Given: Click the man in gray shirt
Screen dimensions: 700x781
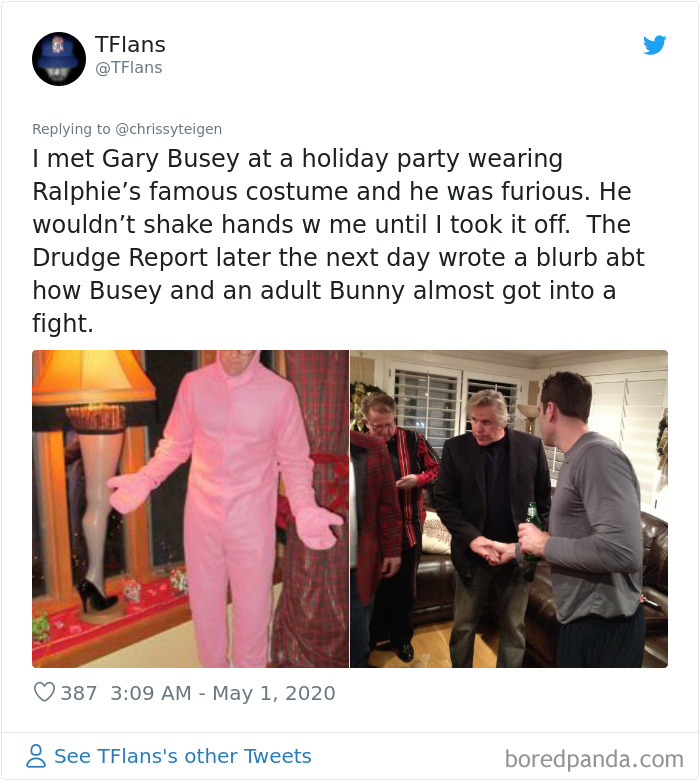Looking at the screenshot, I should (x=588, y=518).
